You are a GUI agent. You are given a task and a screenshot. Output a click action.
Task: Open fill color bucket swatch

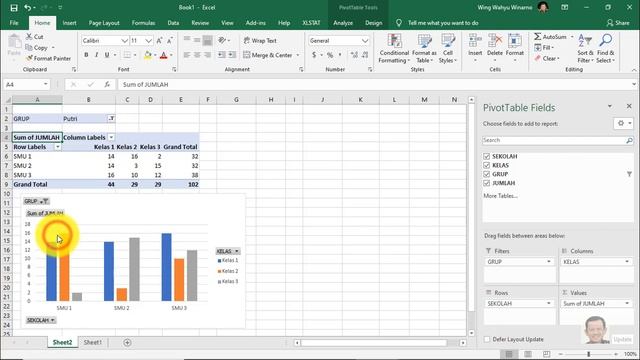[148, 55]
